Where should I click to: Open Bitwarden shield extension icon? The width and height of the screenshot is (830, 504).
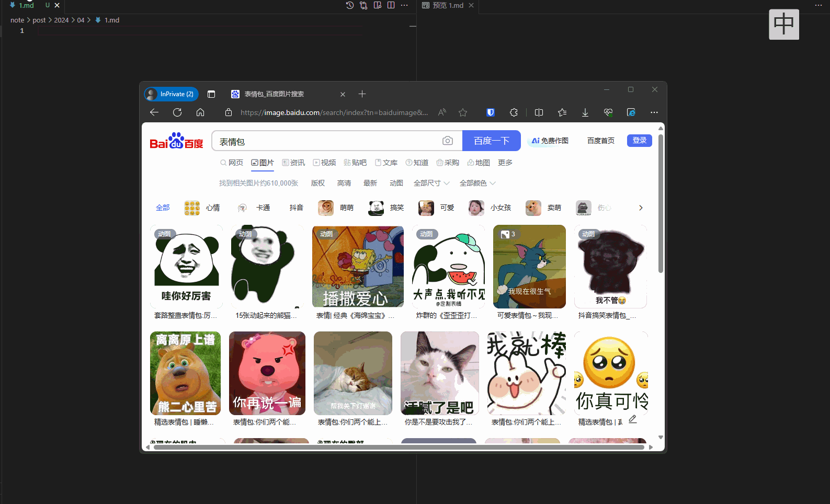pyautogui.click(x=491, y=112)
